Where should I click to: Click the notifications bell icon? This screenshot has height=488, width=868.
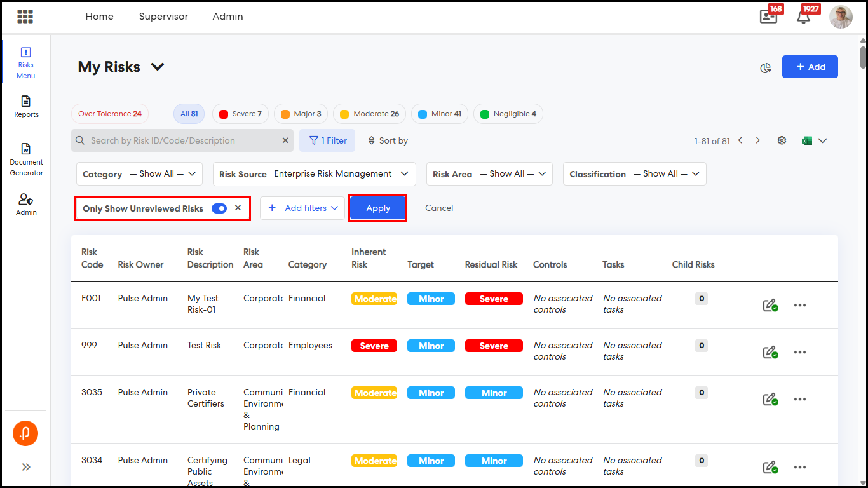(803, 17)
